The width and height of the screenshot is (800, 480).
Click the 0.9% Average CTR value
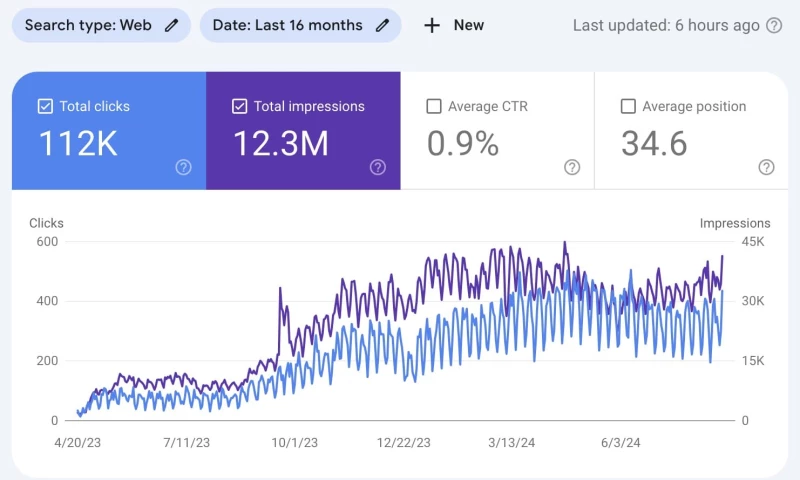pyautogui.click(x=462, y=144)
